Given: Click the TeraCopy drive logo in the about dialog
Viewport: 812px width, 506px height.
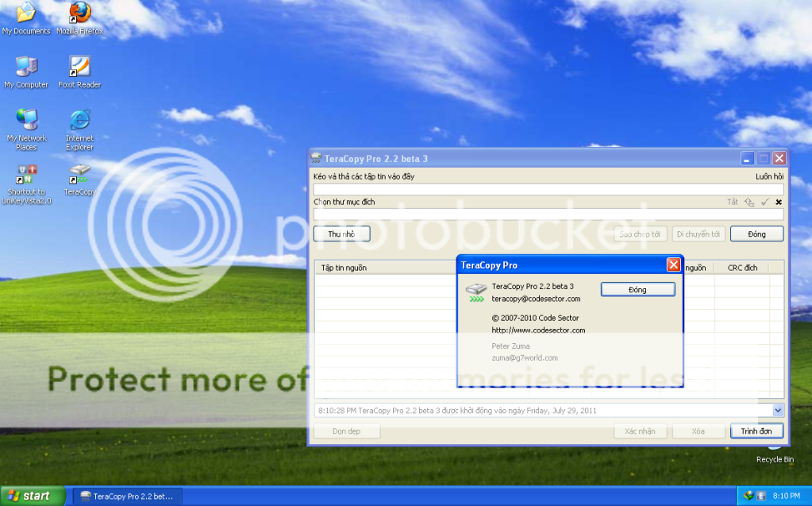Looking at the screenshot, I should 476,292.
